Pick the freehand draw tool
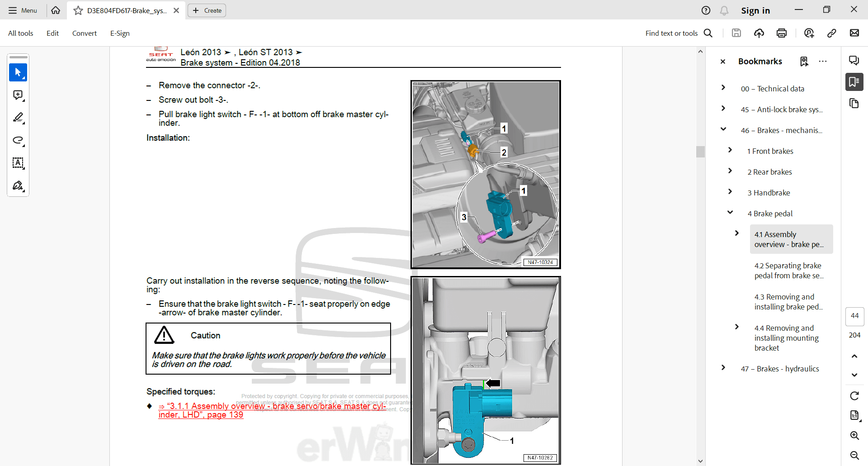 coord(18,140)
